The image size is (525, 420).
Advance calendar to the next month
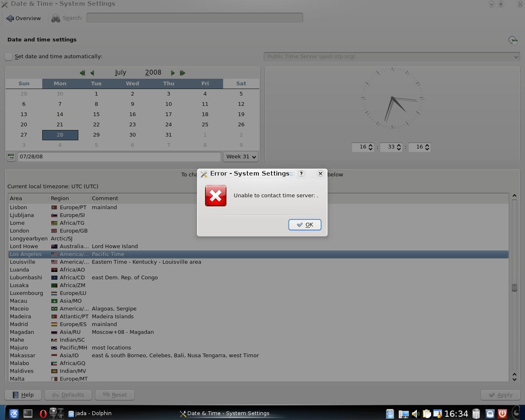(x=173, y=73)
